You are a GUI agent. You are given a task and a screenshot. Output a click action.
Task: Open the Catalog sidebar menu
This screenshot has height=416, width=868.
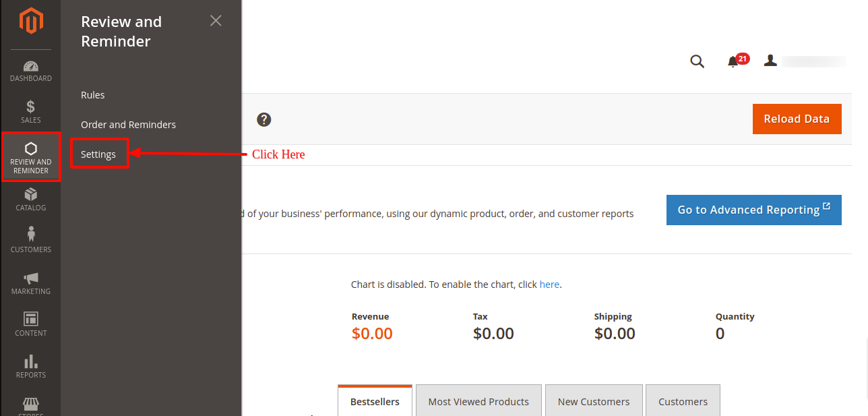pyautogui.click(x=31, y=200)
